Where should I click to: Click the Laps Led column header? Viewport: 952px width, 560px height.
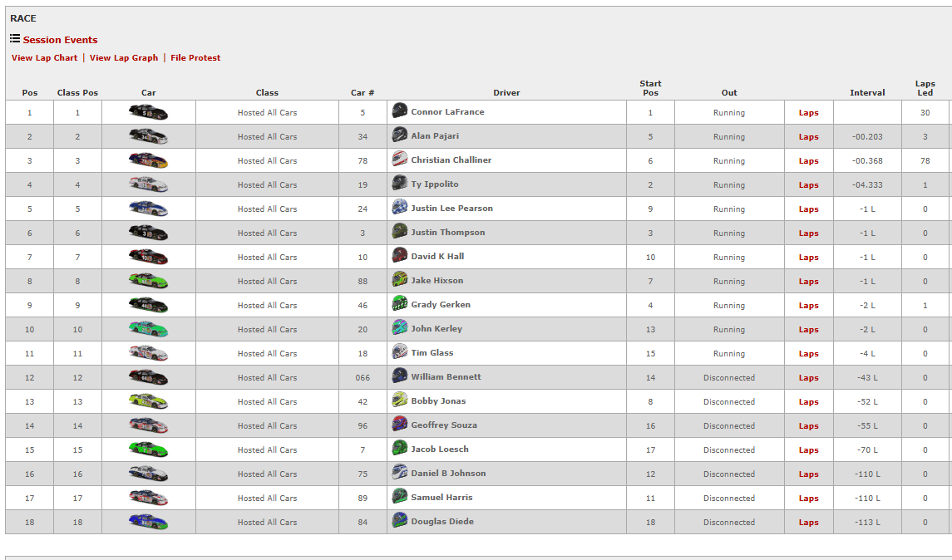pyautogui.click(x=925, y=88)
